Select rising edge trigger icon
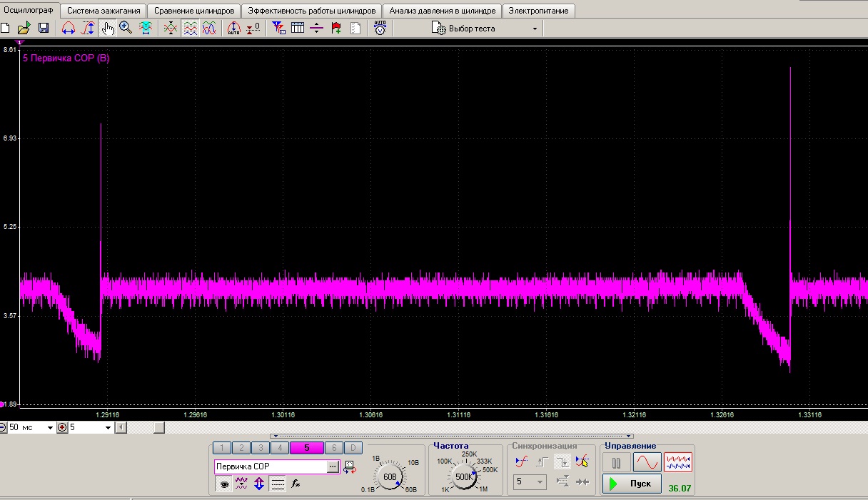Screen dimensions: 868x500 [542, 461]
